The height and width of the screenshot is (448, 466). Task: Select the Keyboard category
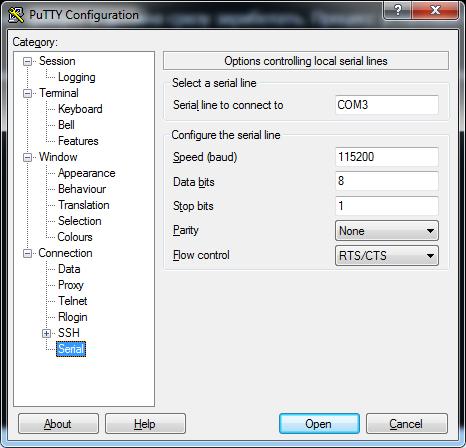[x=80, y=109]
